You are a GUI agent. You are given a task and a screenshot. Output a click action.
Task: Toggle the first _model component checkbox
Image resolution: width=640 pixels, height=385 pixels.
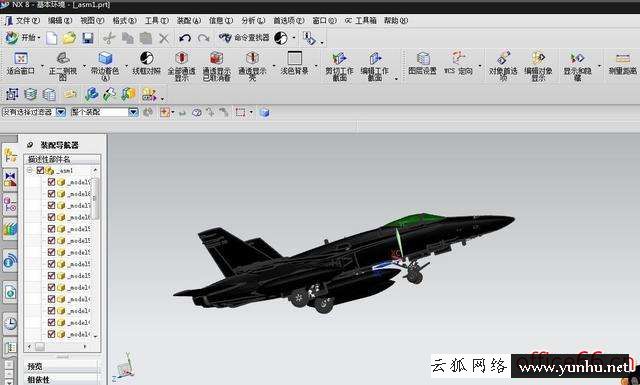point(51,182)
